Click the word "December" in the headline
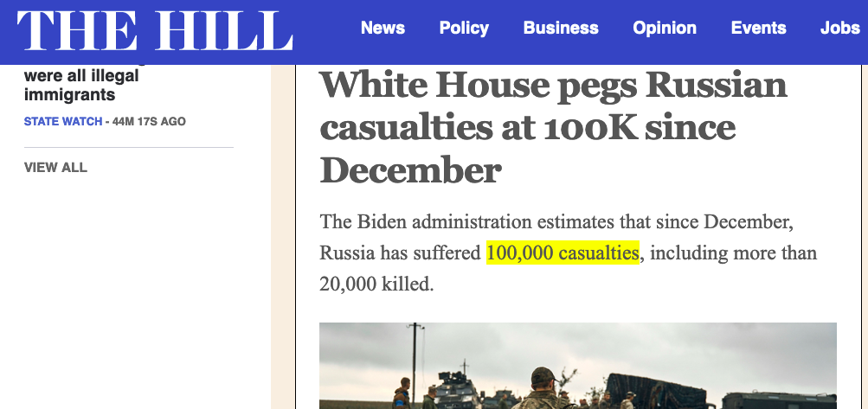868x409 pixels. 410,170
